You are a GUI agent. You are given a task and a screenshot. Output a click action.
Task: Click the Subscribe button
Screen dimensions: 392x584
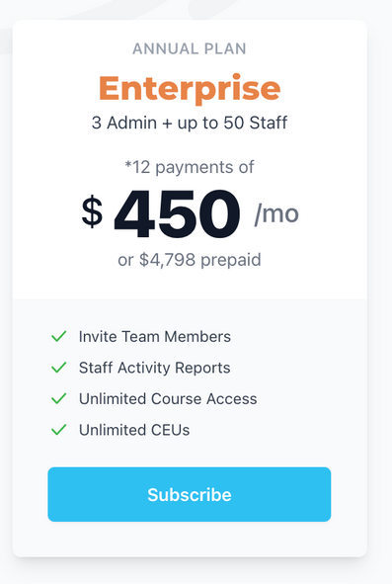coord(190,494)
